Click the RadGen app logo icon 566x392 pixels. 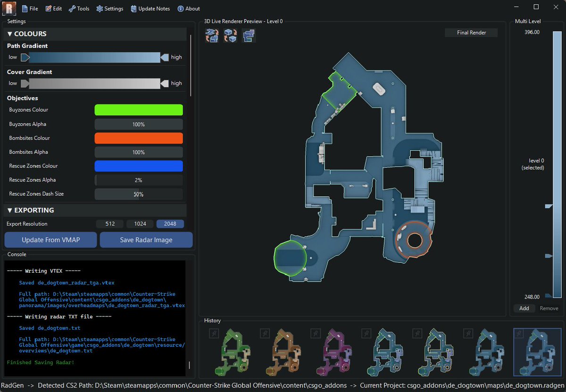(x=9, y=8)
